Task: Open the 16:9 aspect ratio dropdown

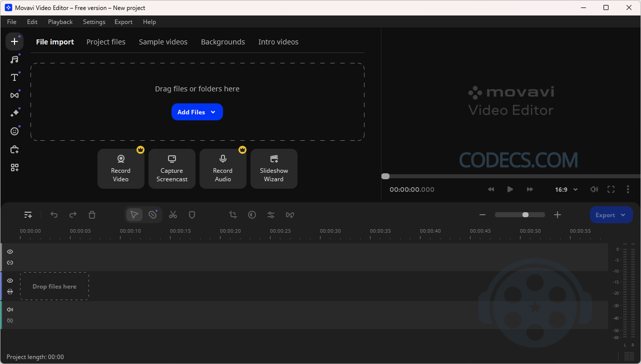Action: (x=566, y=190)
